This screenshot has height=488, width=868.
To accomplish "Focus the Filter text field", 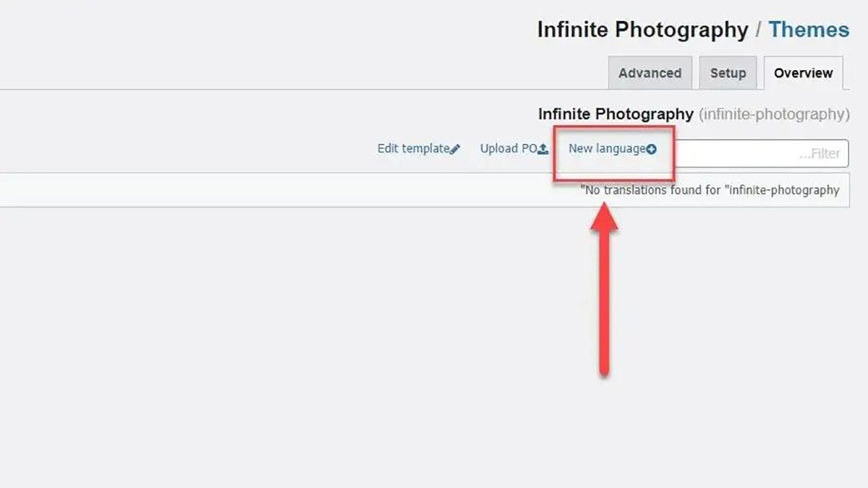I will (759, 153).
